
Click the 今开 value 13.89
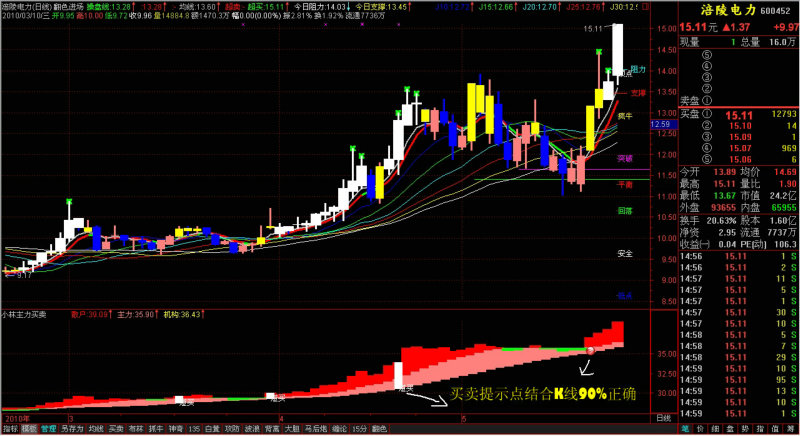724,172
